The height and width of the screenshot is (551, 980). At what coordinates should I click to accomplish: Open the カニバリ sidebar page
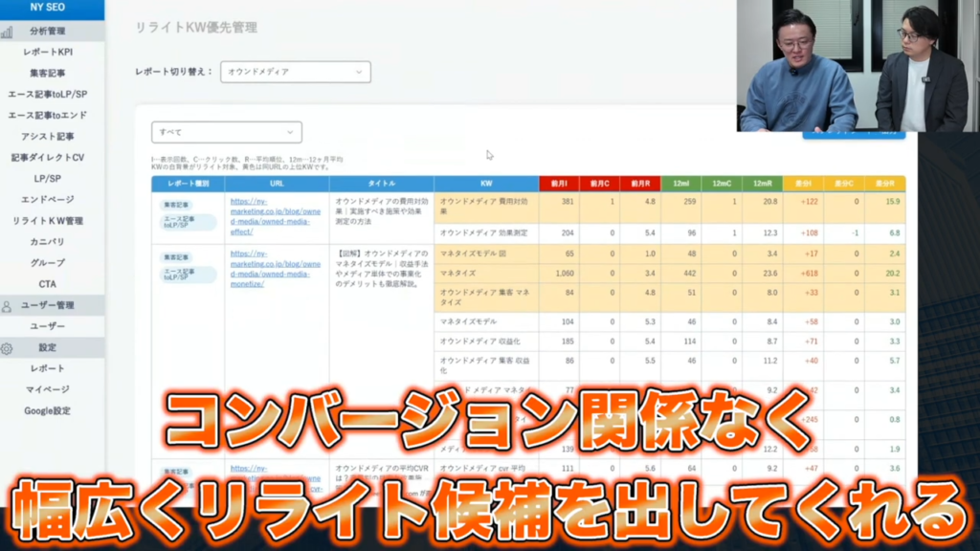pyautogui.click(x=47, y=242)
